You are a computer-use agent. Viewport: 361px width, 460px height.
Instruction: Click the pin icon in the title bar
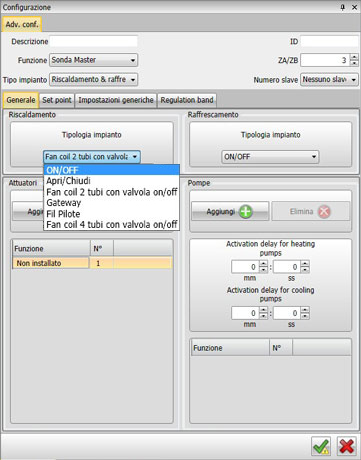[343, 7]
